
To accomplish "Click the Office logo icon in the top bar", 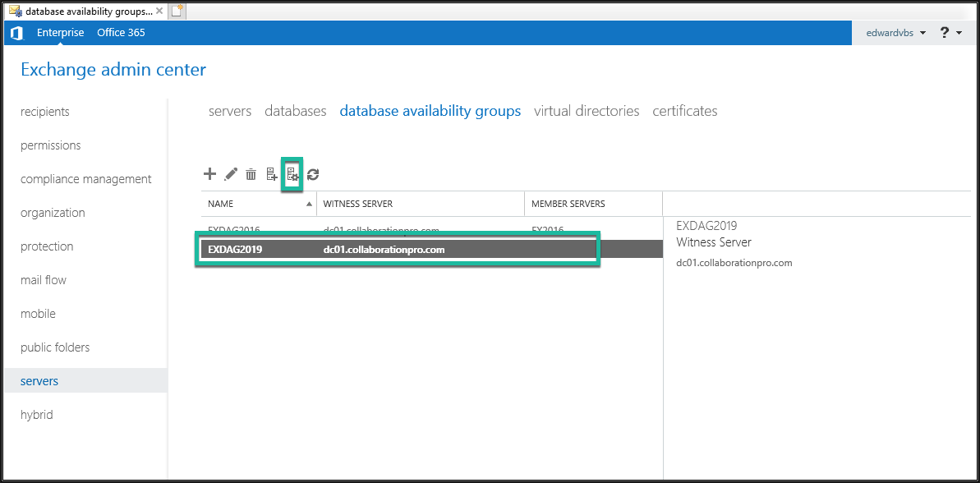I will pos(17,33).
